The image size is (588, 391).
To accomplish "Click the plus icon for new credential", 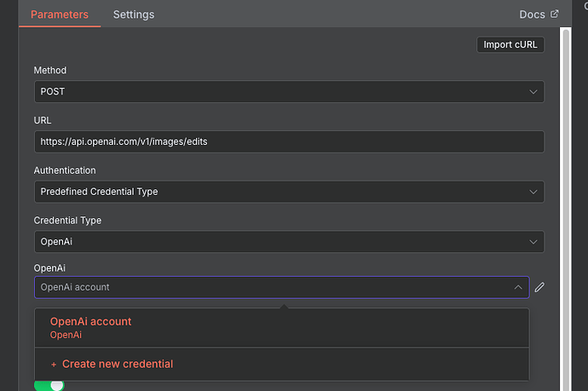I will pyautogui.click(x=54, y=365).
